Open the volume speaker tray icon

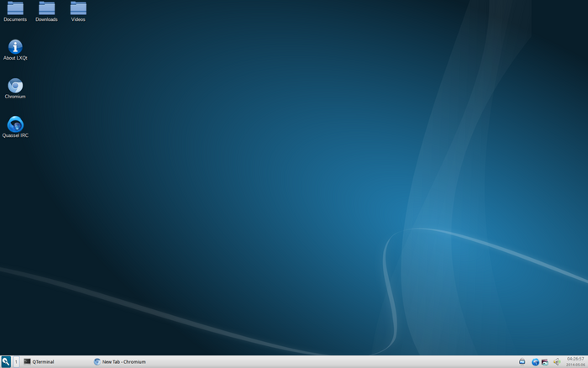click(x=557, y=361)
